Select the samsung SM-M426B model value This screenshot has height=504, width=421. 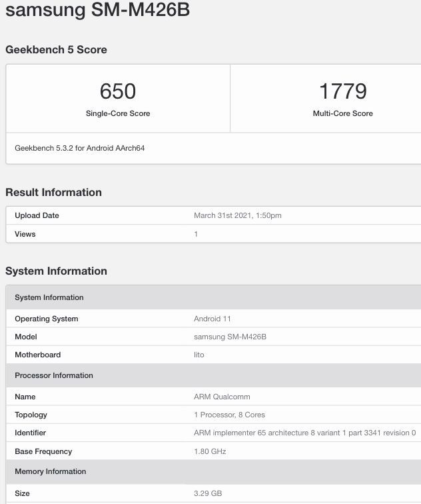[230, 337]
